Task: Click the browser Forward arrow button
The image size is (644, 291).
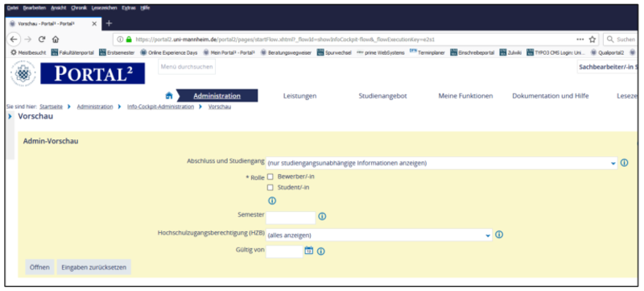Action: pyautogui.click(x=27, y=39)
